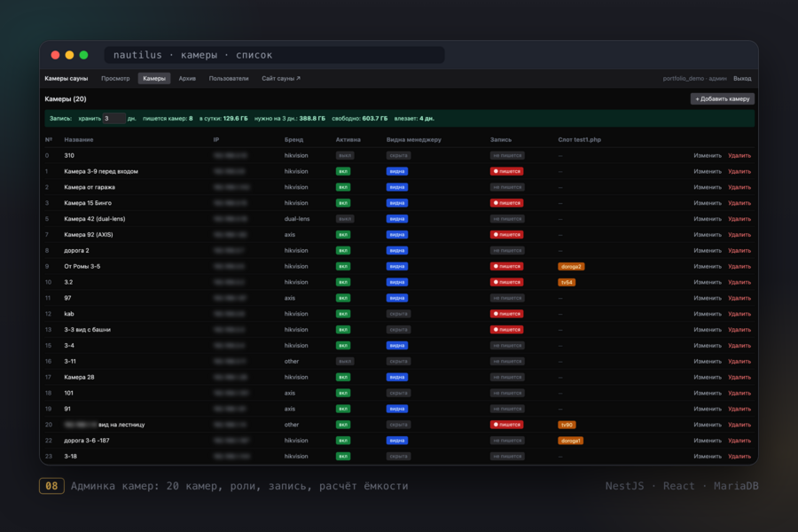Click the tv54 slot tag for 3.2

coord(567,282)
